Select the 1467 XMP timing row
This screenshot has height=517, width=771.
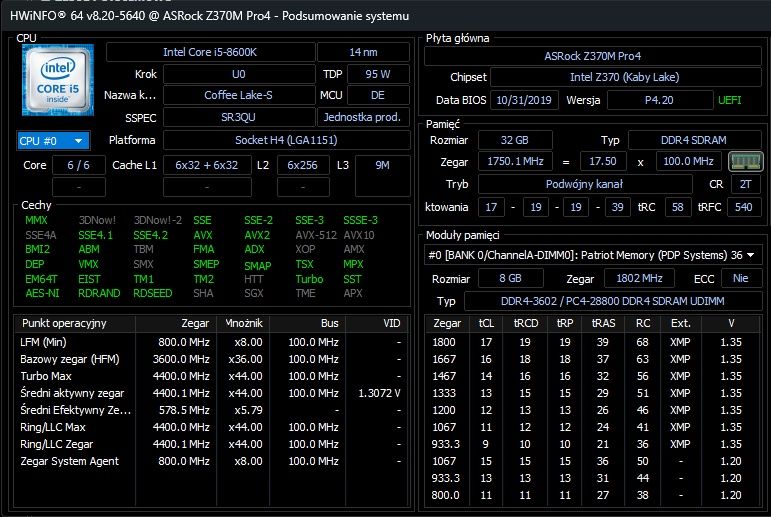593,376
